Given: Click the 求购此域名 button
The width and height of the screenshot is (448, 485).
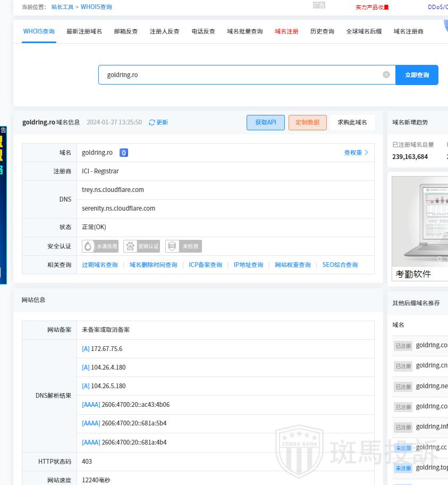Looking at the screenshot, I should (352, 122).
